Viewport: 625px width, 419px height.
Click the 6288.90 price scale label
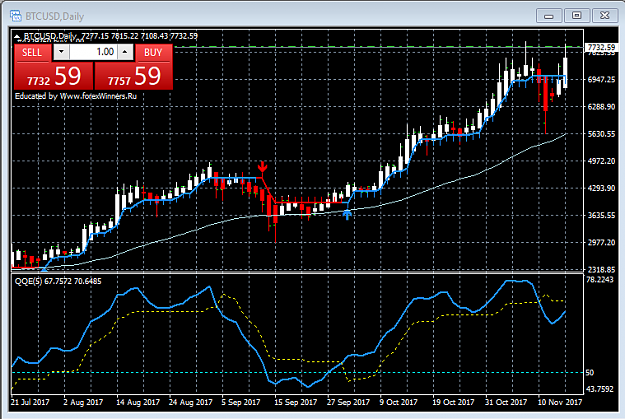click(x=601, y=106)
